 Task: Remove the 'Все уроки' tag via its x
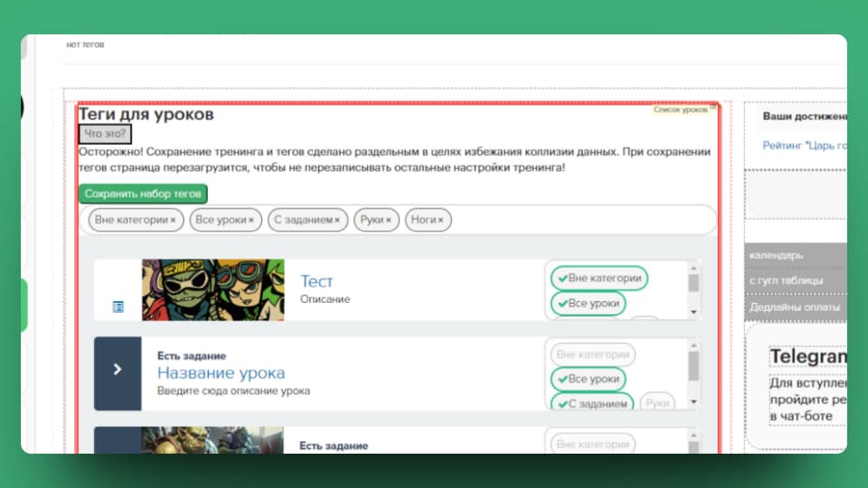[x=250, y=220]
